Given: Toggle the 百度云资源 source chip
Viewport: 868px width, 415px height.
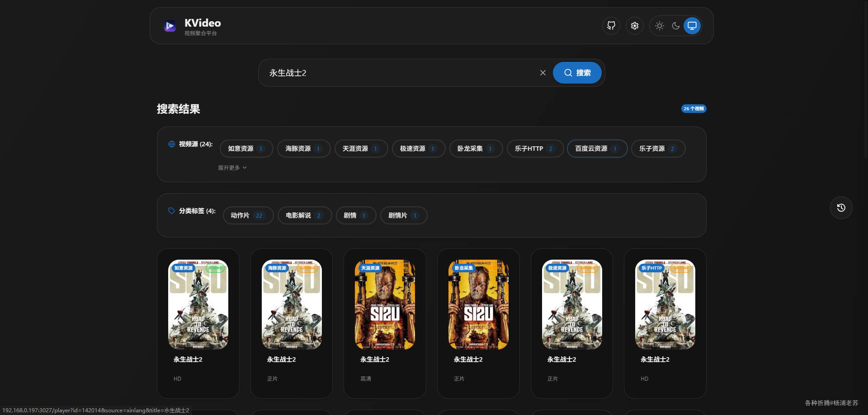Looking at the screenshot, I should [597, 149].
